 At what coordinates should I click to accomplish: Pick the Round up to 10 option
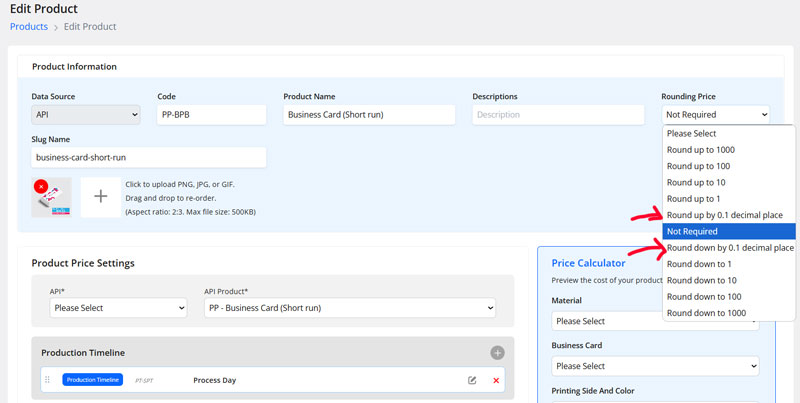(x=696, y=182)
